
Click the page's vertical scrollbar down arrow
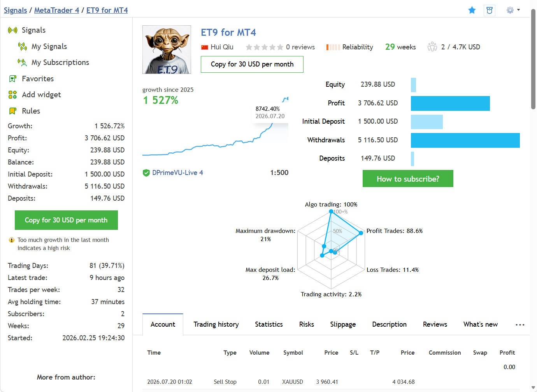[x=533, y=388]
